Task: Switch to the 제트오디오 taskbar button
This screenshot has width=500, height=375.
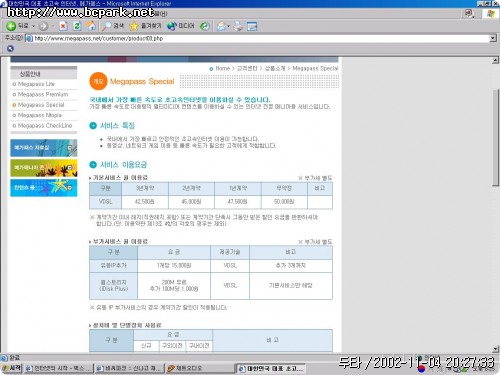Action: pos(200,368)
